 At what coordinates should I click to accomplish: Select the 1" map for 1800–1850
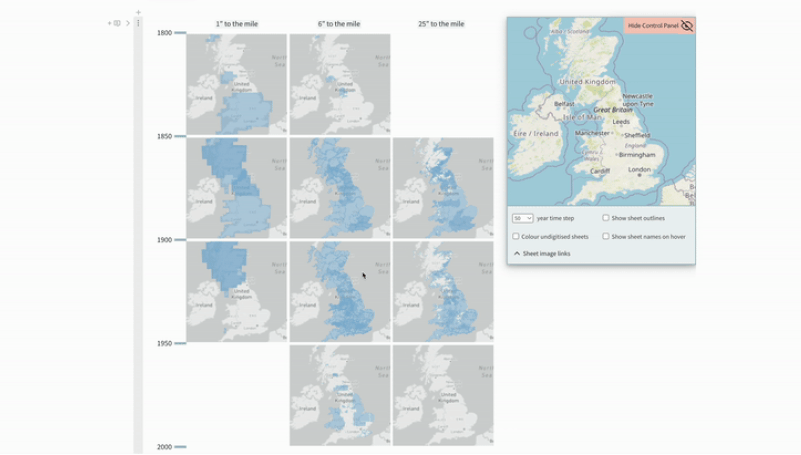click(x=236, y=85)
